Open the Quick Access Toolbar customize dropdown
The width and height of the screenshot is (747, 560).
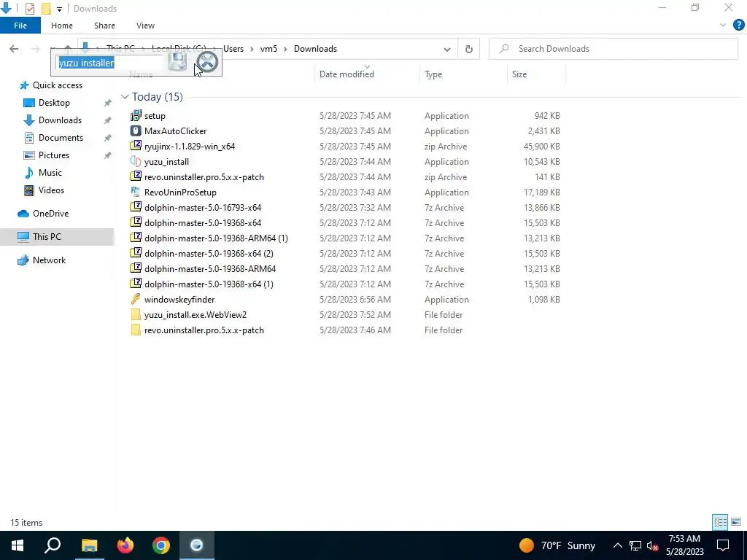click(59, 9)
